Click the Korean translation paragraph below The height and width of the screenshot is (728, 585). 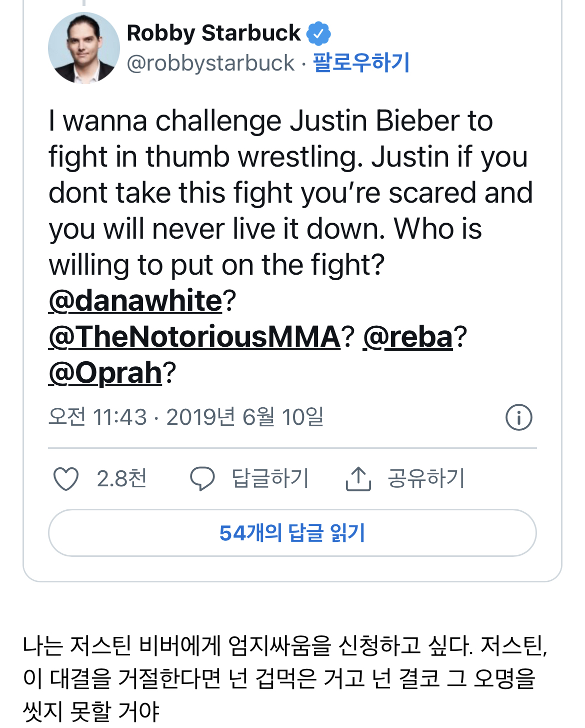tap(285, 678)
